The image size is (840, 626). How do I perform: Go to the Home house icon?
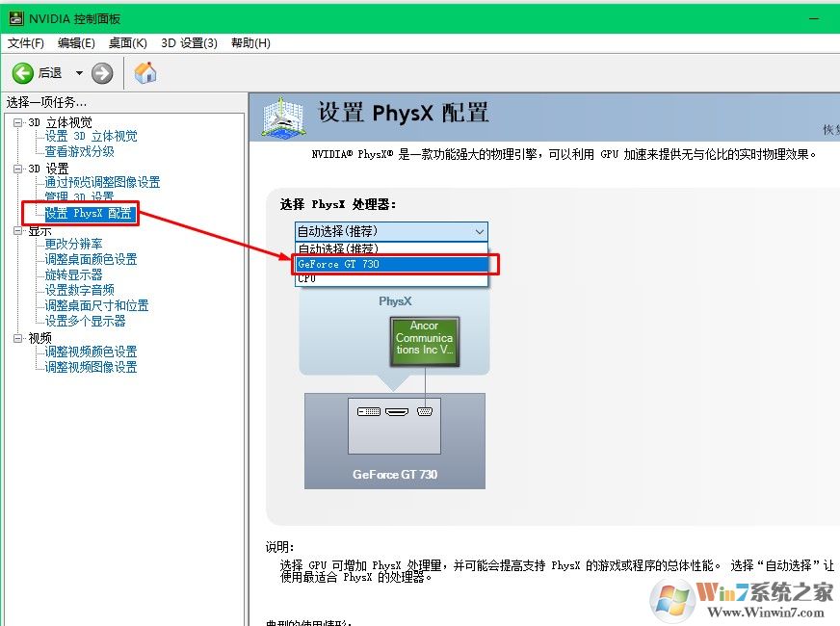(x=145, y=73)
